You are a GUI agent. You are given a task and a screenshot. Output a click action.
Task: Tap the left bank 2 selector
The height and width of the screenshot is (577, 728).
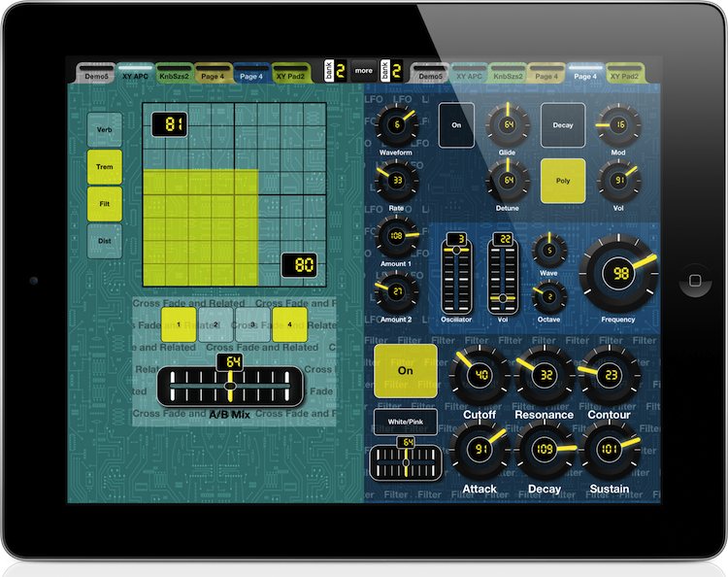pyautogui.click(x=335, y=71)
